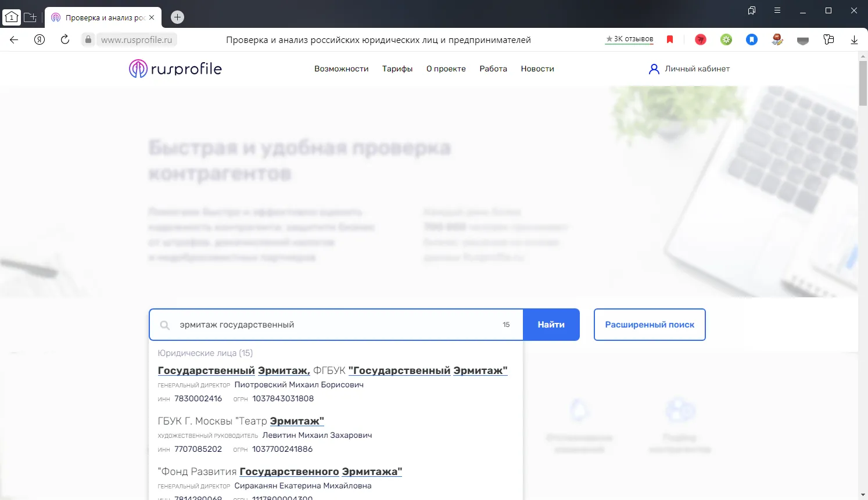Open the 3К отзывов rating link
868x500 pixels.
[630, 39]
